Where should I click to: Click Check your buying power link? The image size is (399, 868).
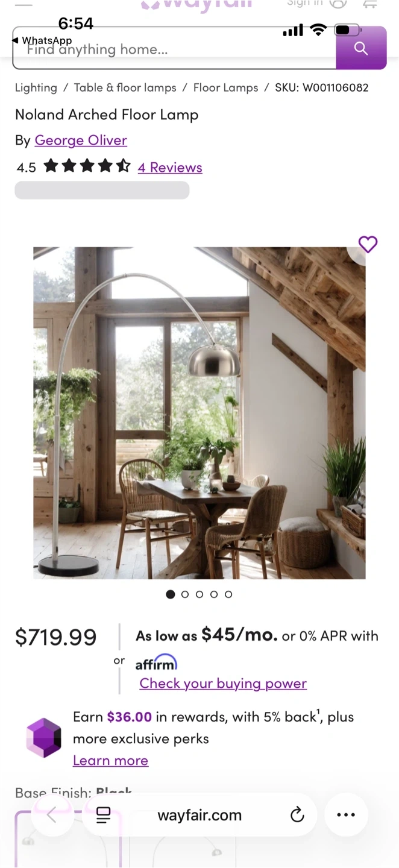tap(223, 684)
